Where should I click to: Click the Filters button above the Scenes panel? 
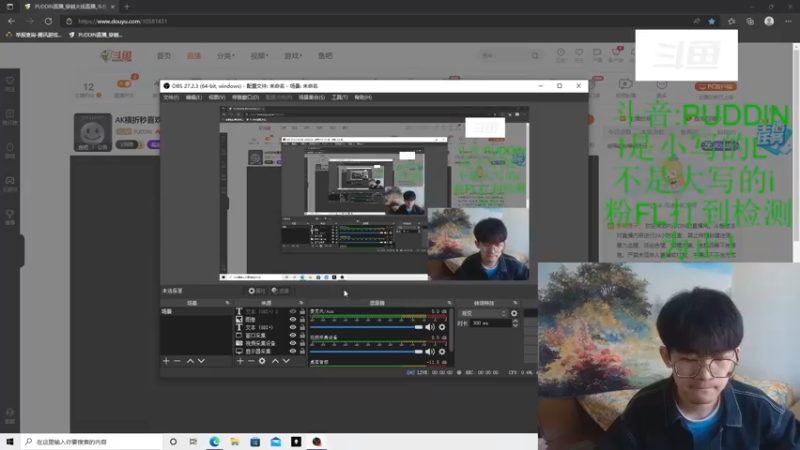(280, 291)
